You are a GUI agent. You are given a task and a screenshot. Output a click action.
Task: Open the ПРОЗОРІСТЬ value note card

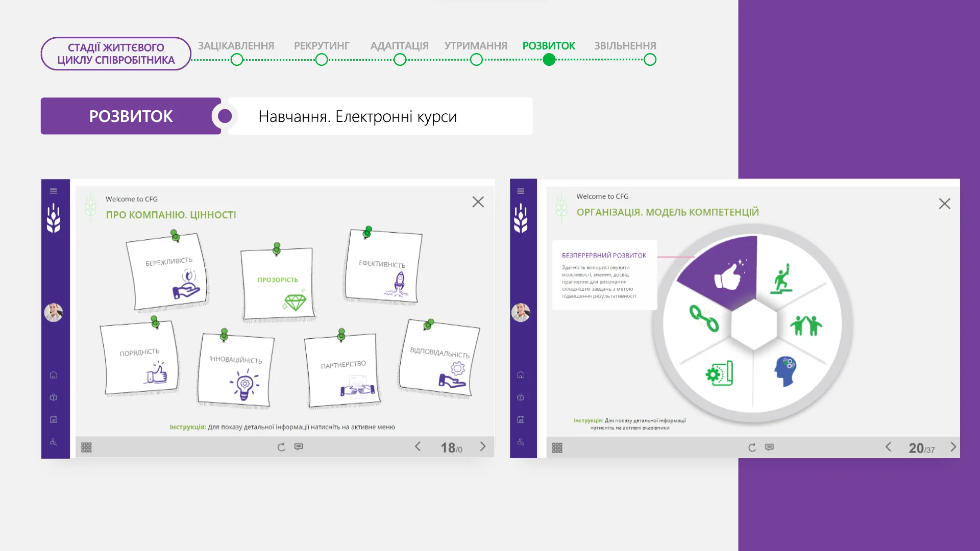point(278,283)
